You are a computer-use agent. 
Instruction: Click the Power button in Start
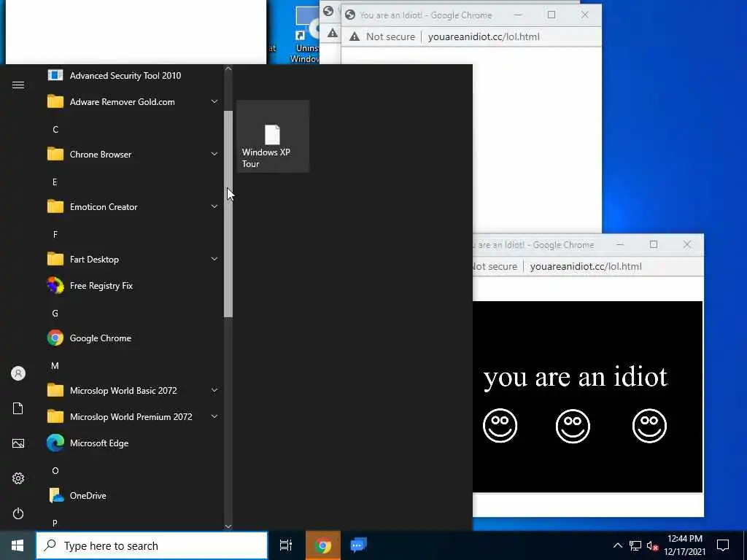click(18, 513)
